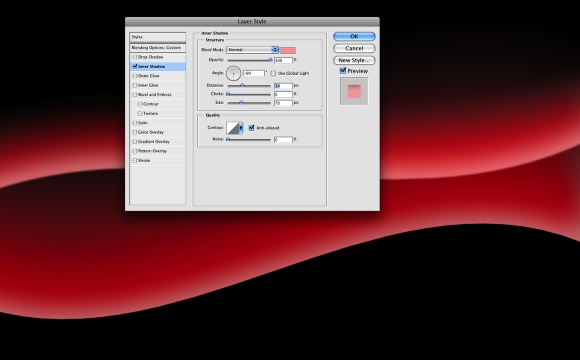The height and width of the screenshot is (360, 580).
Task: Click the Distance value input field
Action: (x=283, y=86)
